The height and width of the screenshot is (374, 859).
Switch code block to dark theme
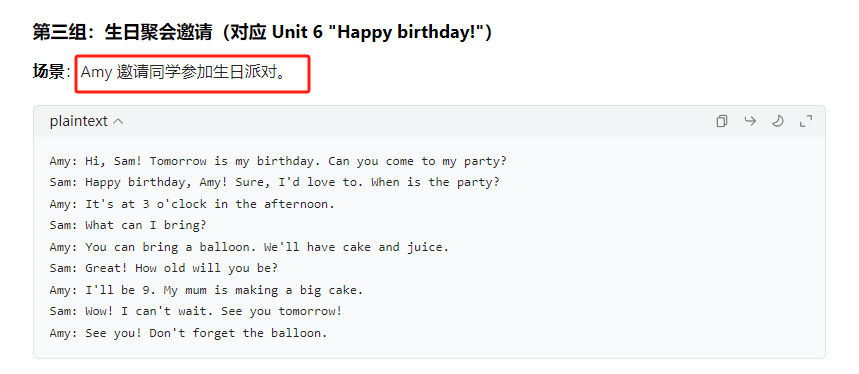777,121
